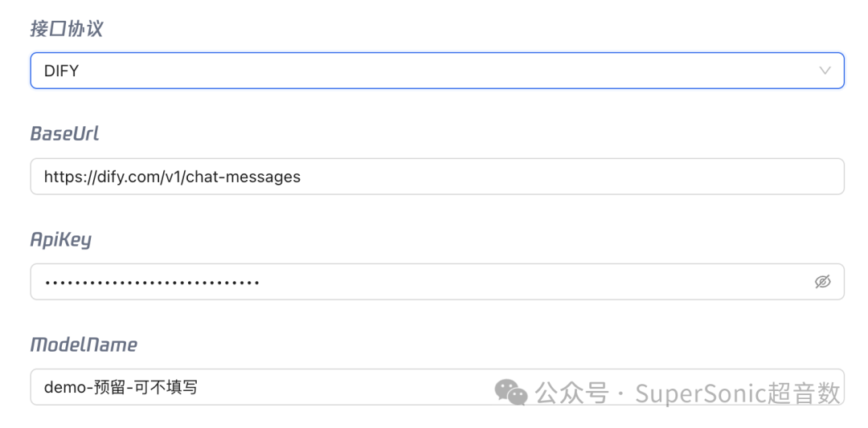
Task: Expand the 接口协议 dropdown chevron arrow
Action: tap(825, 70)
